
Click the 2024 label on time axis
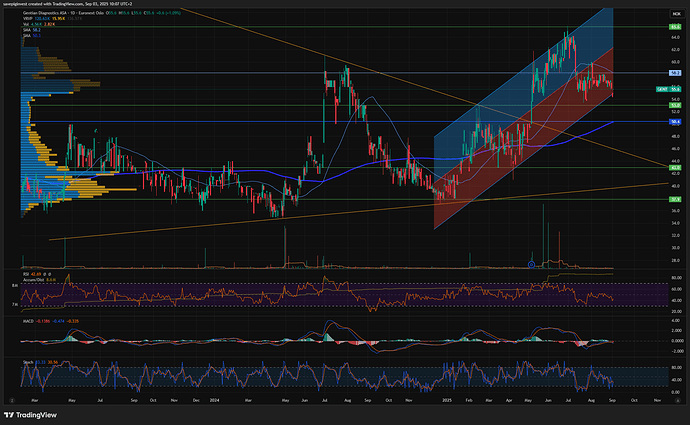(x=214, y=400)
